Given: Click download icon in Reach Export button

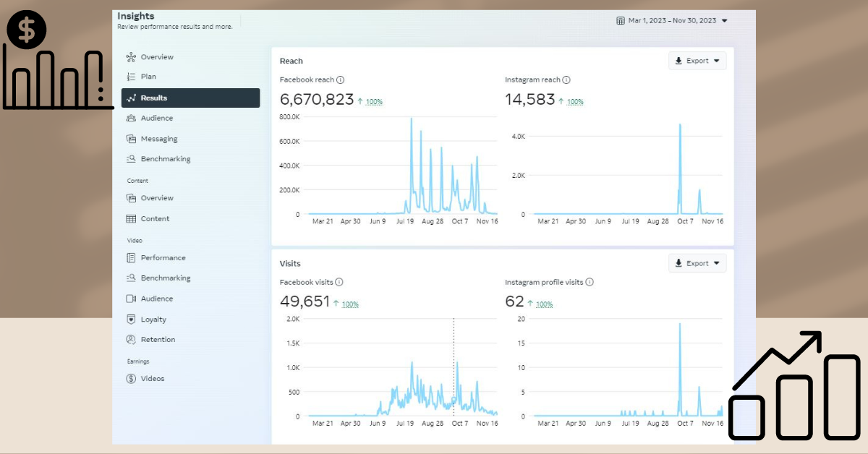Looking at the screenshot, I should (x=678, y=61).
